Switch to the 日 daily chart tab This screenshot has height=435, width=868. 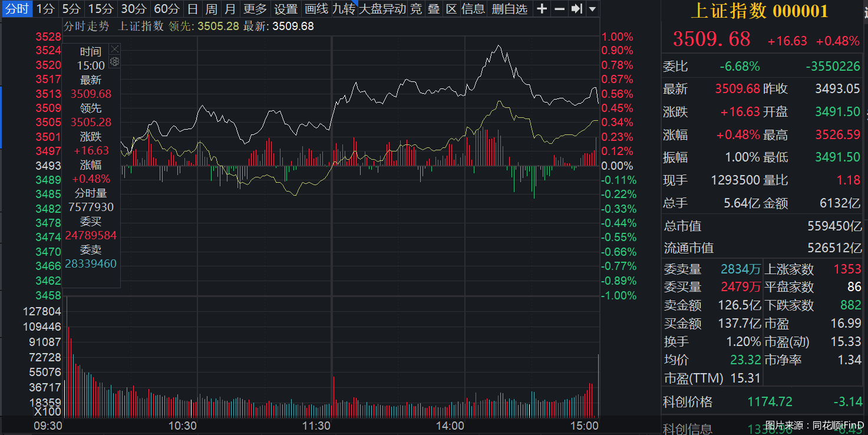(x=192, y=9)
